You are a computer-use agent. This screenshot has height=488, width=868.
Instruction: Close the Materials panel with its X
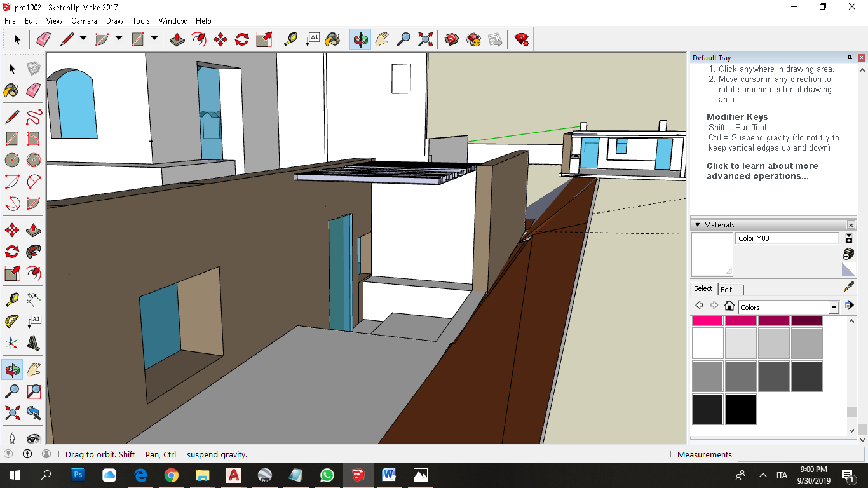pos(851,225)
